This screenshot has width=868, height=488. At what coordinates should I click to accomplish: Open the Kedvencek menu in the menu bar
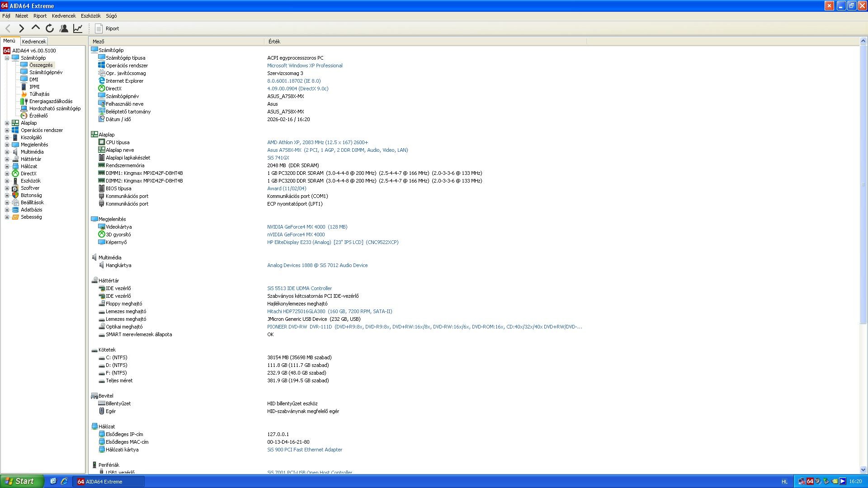pos(64,16)
